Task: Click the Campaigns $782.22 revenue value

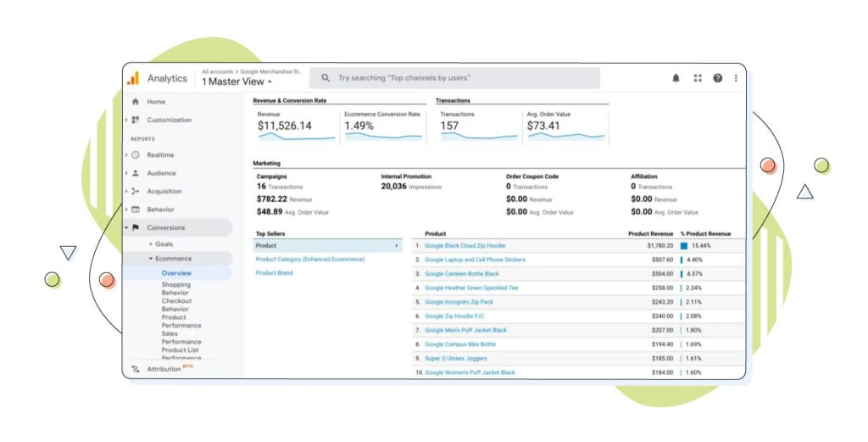Action: tap(272, 199)
